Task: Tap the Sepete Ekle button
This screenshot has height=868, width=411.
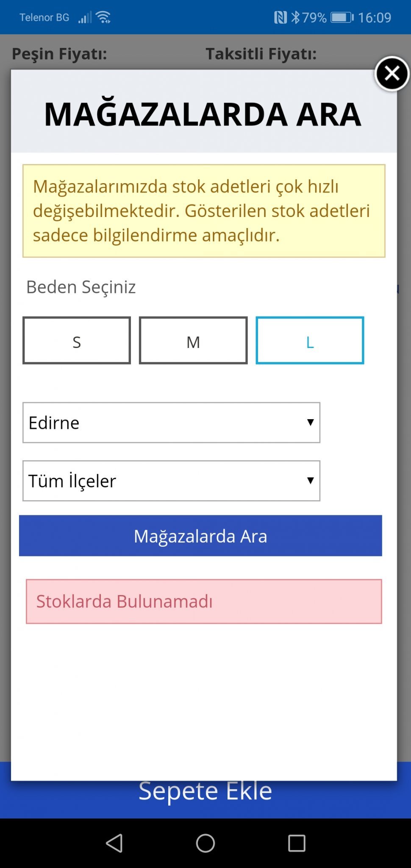Action: 205,799
